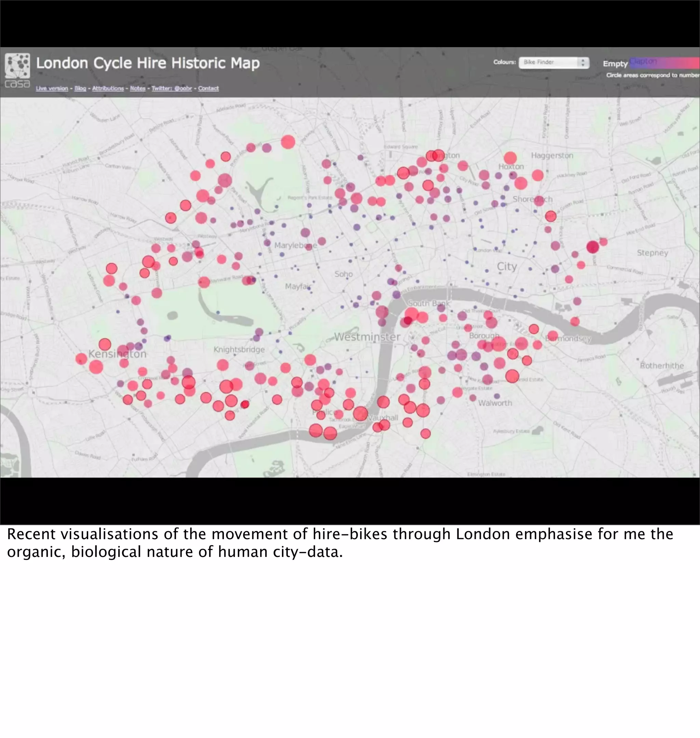Click the City map label

tap(507, 266)
